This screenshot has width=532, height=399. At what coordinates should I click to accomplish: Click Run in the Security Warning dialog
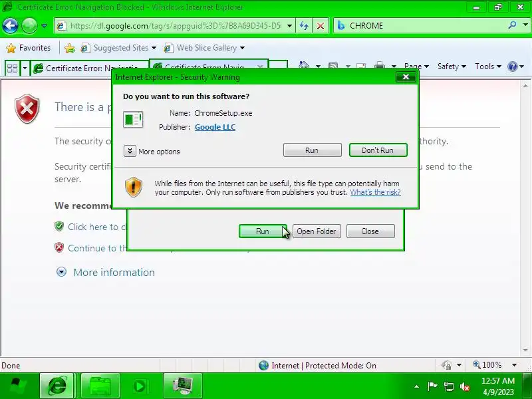312,150
